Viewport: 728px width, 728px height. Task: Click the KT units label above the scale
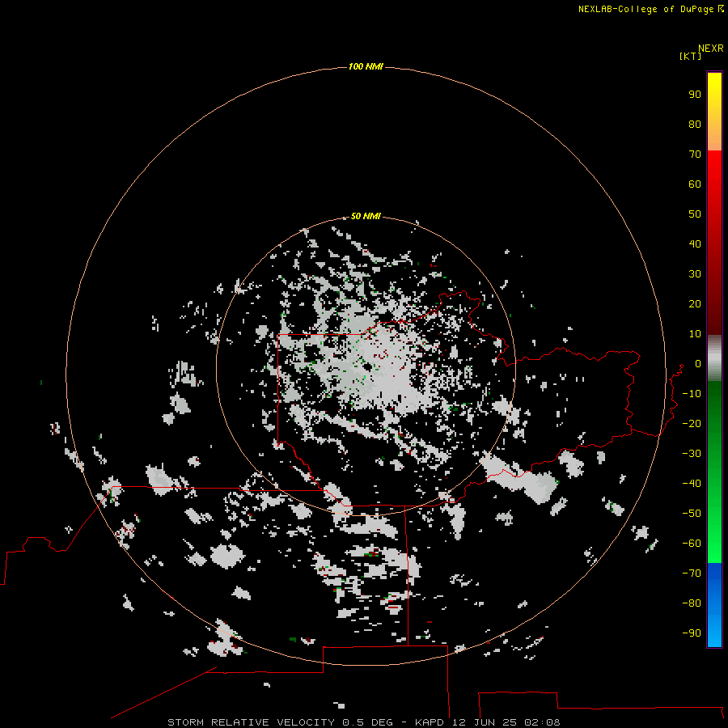tap(690, 56)
